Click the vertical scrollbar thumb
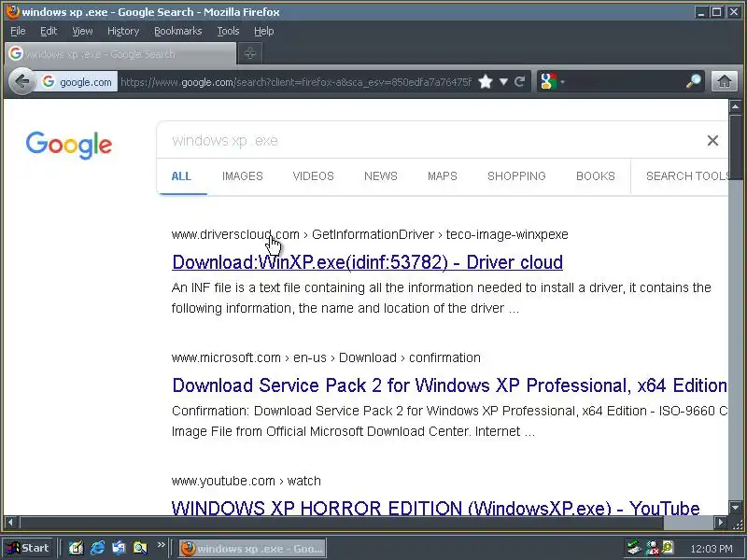The image size is (747, 560). (735, 147)
